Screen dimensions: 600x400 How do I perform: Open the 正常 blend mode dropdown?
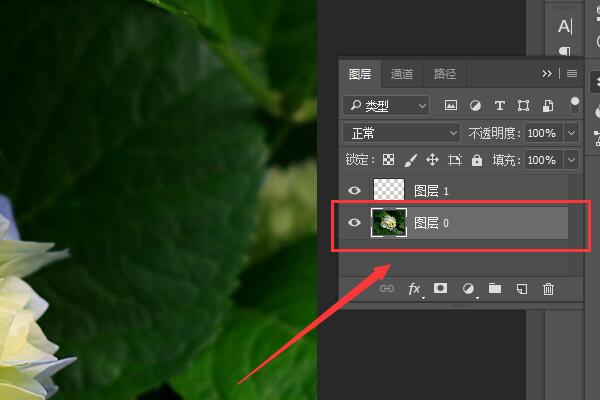(x=401, y=133)
